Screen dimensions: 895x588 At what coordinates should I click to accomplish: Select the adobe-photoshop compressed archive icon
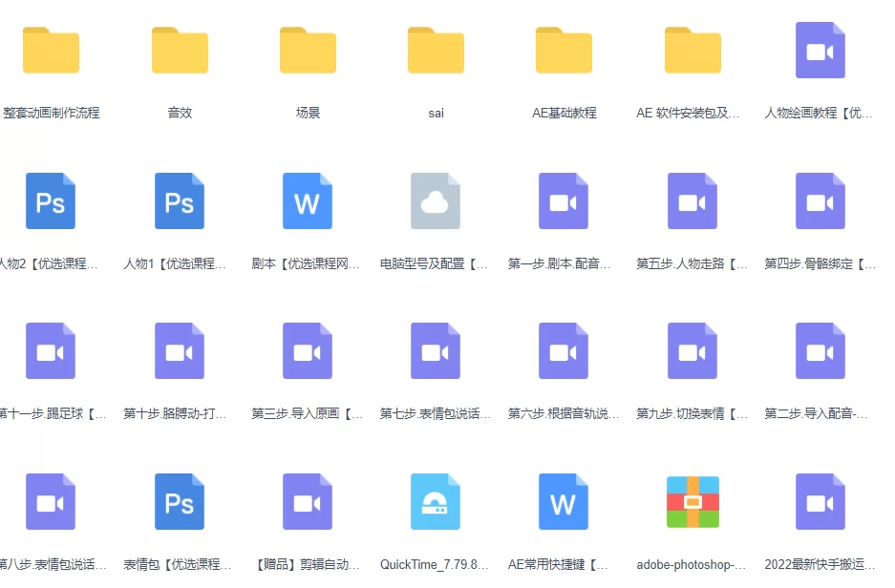pos(693,502)
